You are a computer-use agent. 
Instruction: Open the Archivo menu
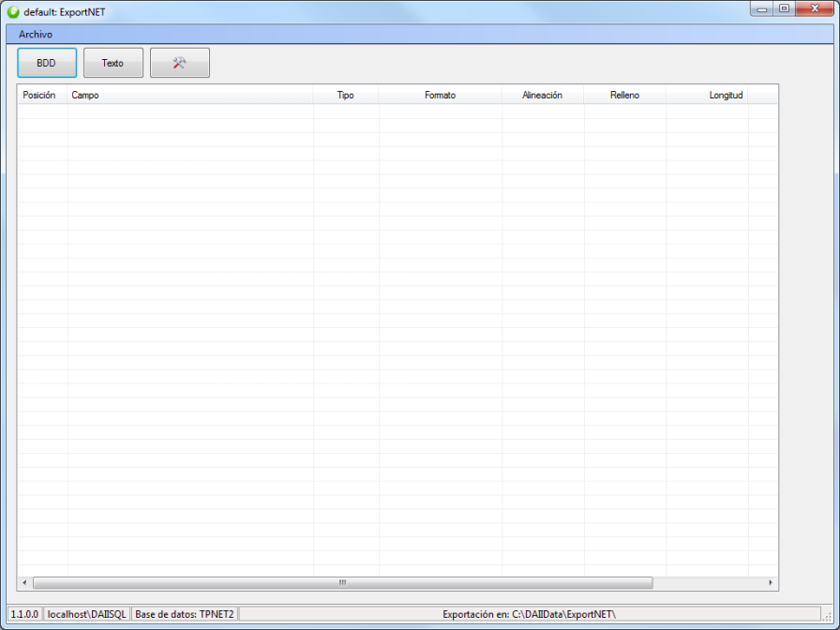[36, 35]
